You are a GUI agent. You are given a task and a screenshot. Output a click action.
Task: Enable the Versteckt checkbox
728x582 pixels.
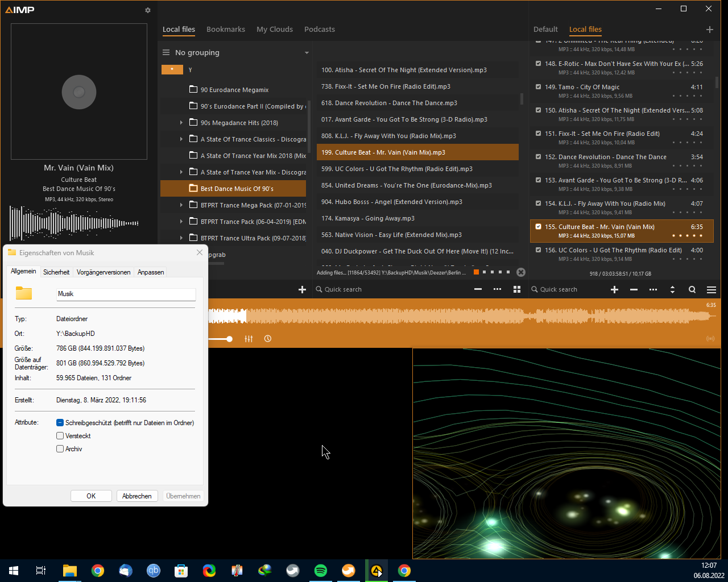click(60, 436)
